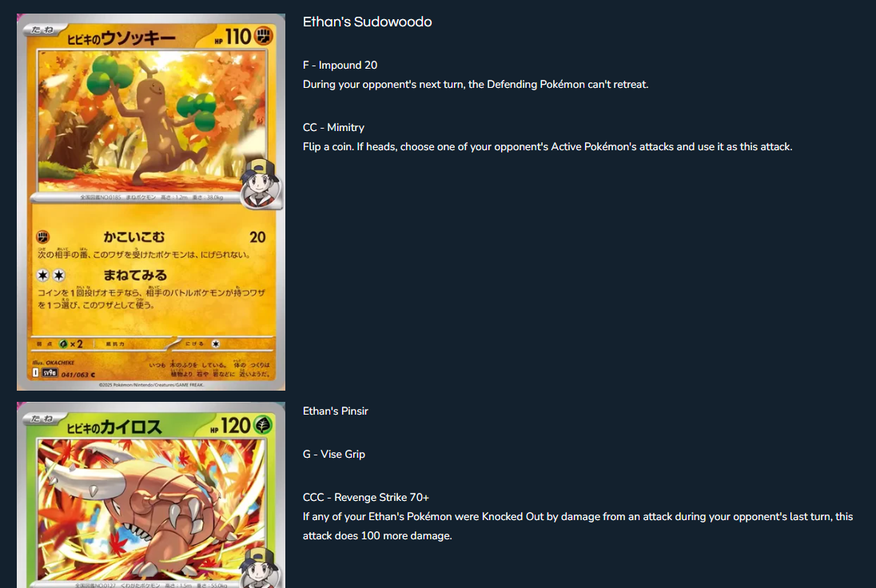This screenshot has height=588, width=876.
Task: Click the Ethan's Sudowoodo card image
Action: pos(151,201)
